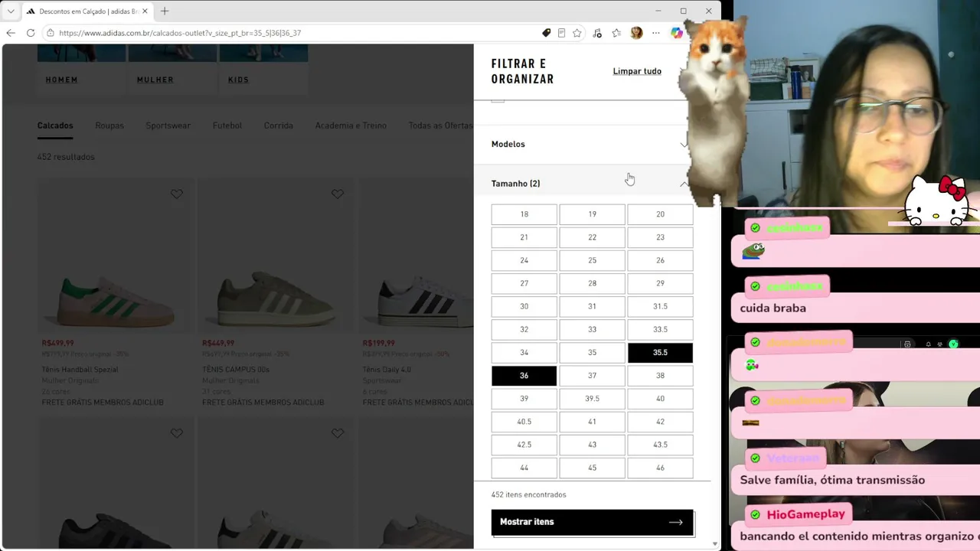Switch to the Academia e Treino tab

[351, 126]
